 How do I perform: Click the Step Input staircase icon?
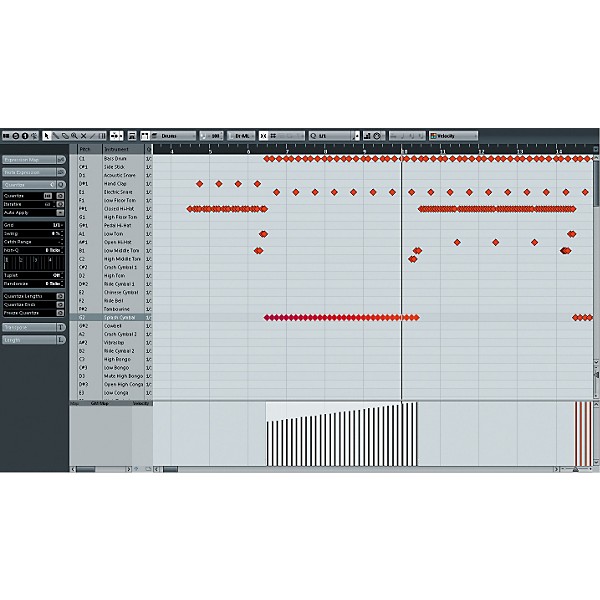tap(367, 136)
